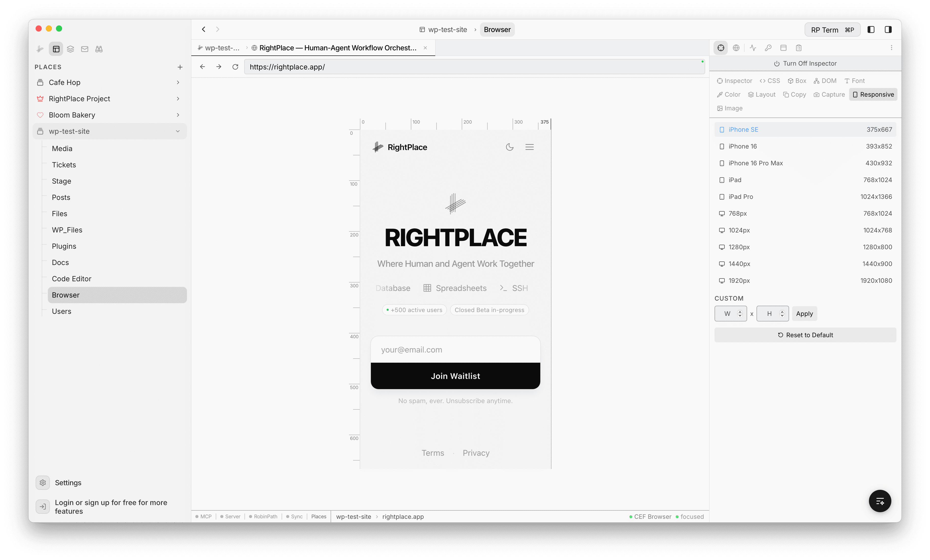Switch to the DOM inspector tab
Viewport: 930px width, 560px height.
825,80
